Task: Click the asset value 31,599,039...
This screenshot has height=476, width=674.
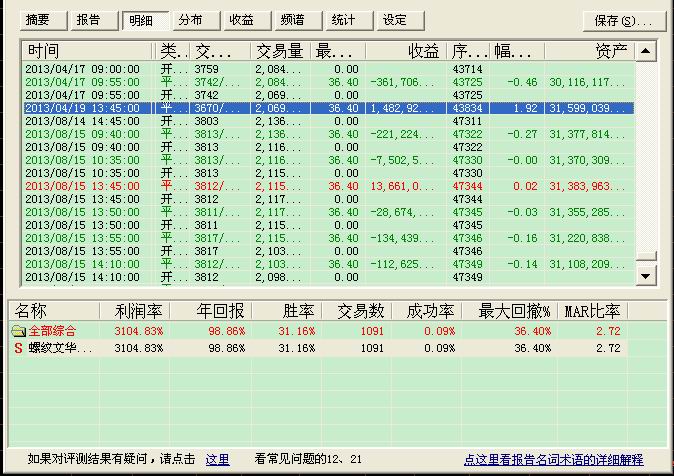Action: click(x=587, y=108)
